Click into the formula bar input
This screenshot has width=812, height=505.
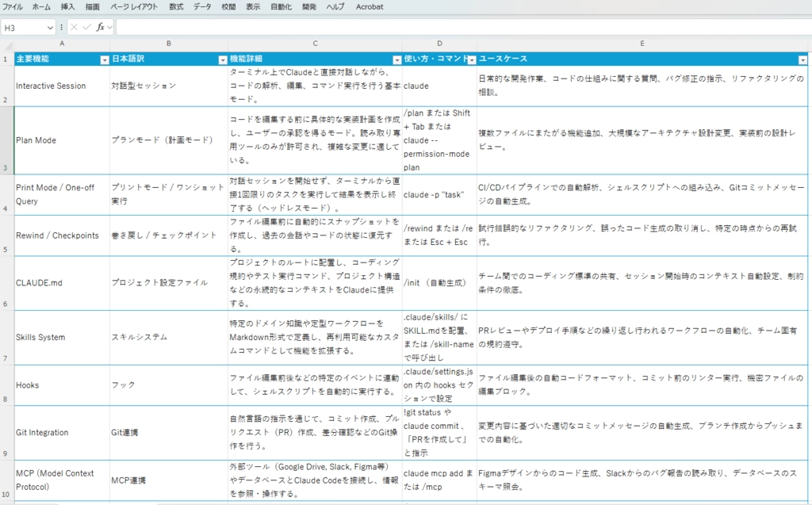point(462,28)
